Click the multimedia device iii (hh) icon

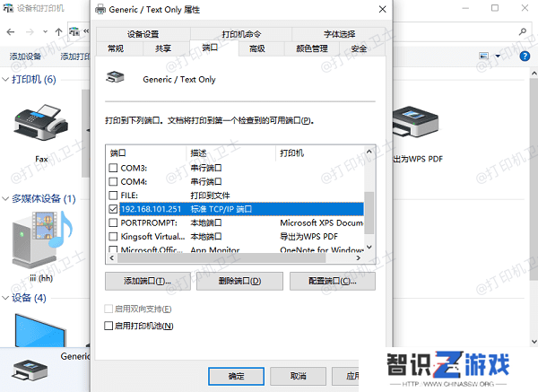(x=42, y=240)
